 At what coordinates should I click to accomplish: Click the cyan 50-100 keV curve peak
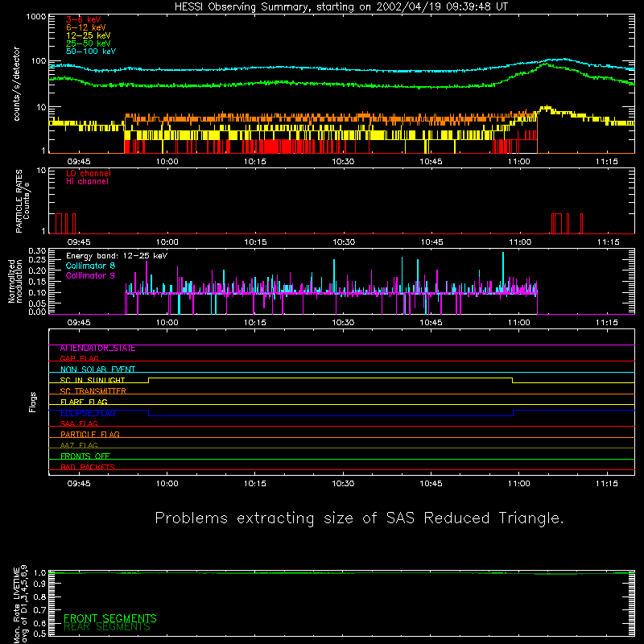[565, 60]
